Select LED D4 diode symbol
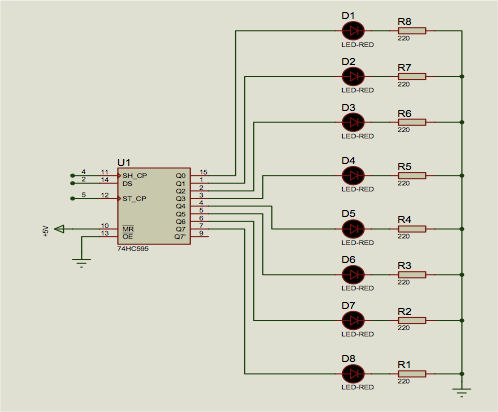 (x=353, y=175)
